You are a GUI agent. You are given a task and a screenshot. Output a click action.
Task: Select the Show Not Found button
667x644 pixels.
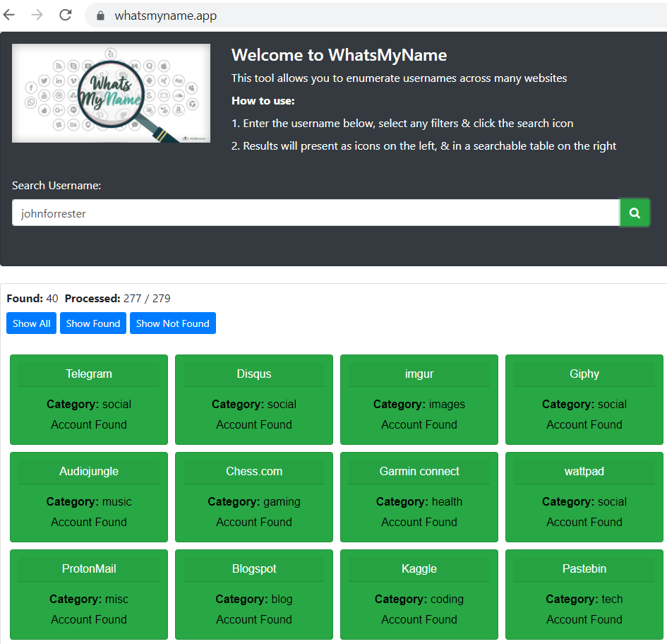172,323
